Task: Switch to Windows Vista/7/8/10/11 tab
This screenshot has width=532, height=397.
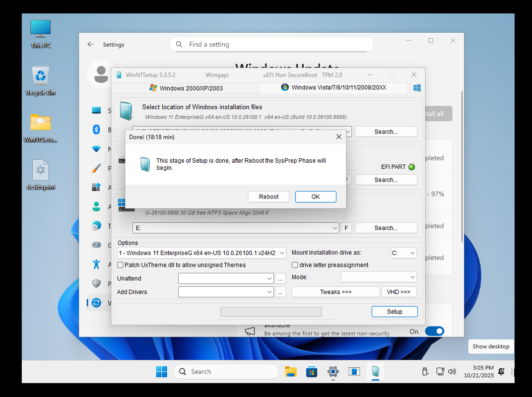Action: click(333, 87)
